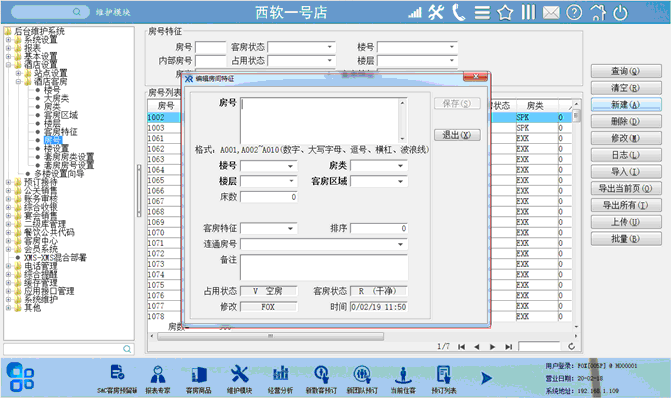671x398 pixels.
Task: Open 经营分析 chart icon in bottom bar
Action: point(280,378)
